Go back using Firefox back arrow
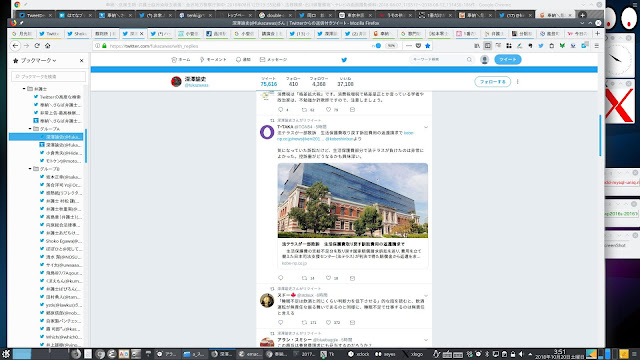Screen dimensions: 640x360 tap(15, 46)
